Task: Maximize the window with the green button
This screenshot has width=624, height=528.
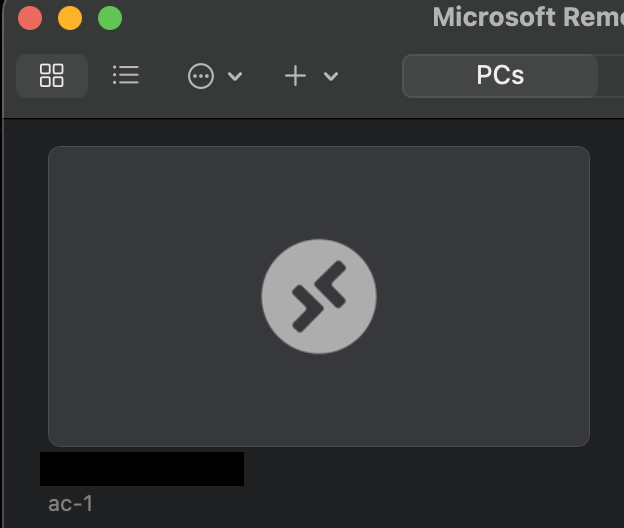Action: (109, 18)
